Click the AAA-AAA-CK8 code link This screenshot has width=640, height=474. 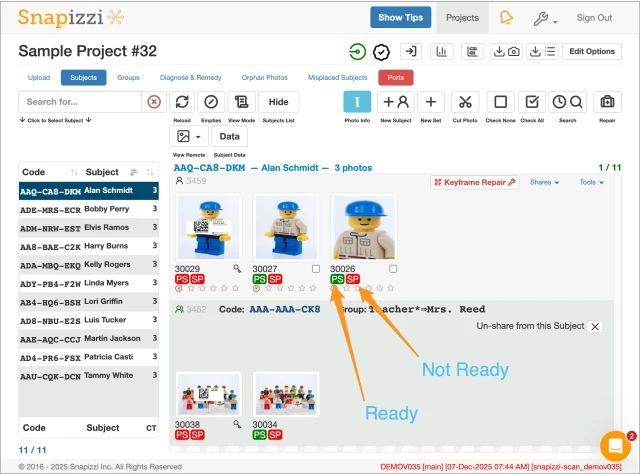[x=285, y=309]
